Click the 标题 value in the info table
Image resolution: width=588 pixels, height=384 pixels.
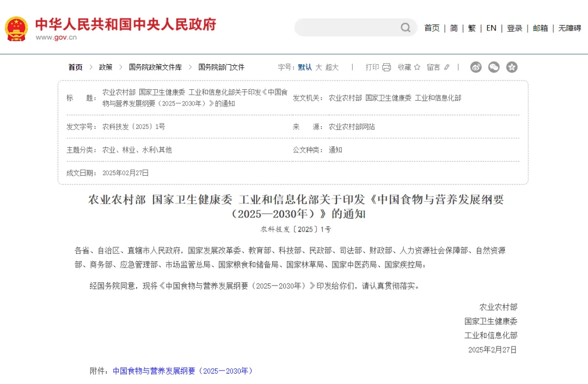(195, 98)
